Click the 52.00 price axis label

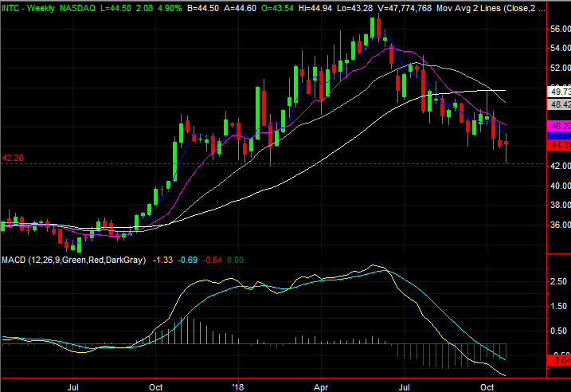pos(561,69)
